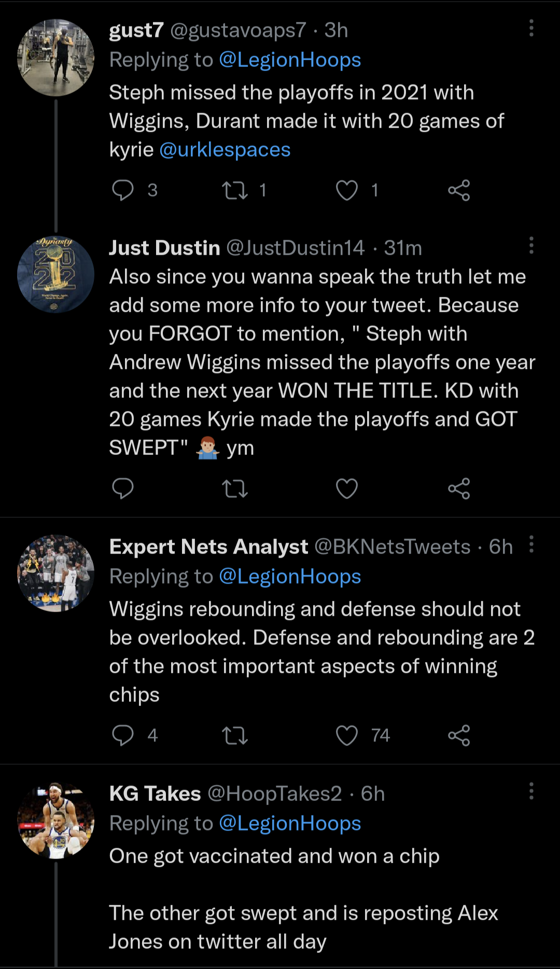Open more options on Just Dustin's tweet

pyautogui.click(x=531, y=245)
